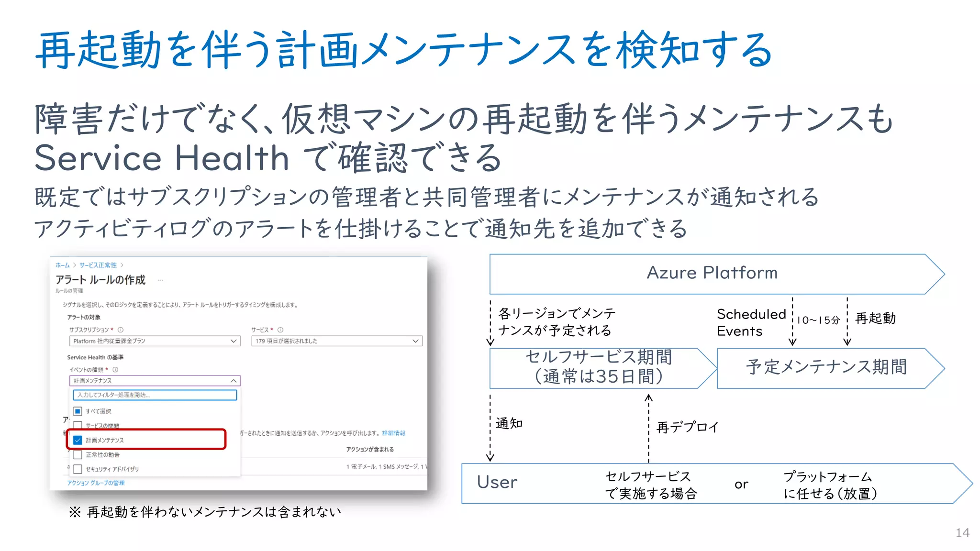Click the アクションが含まれる column header
The height and width of the screenshot is (551, 980).
(x=370, y=449)
